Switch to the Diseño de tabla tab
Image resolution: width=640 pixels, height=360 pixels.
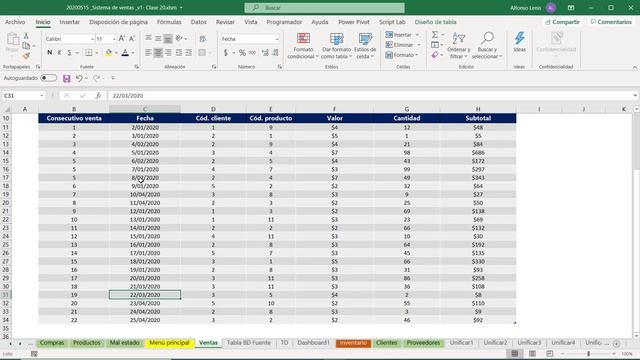click(x=436, y=22)
